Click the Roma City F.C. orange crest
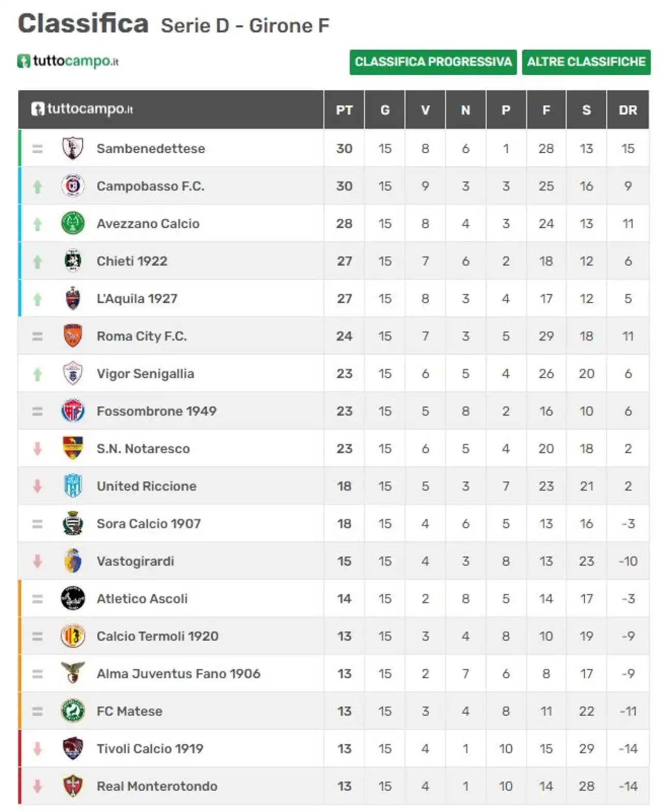 pos(73,336)
